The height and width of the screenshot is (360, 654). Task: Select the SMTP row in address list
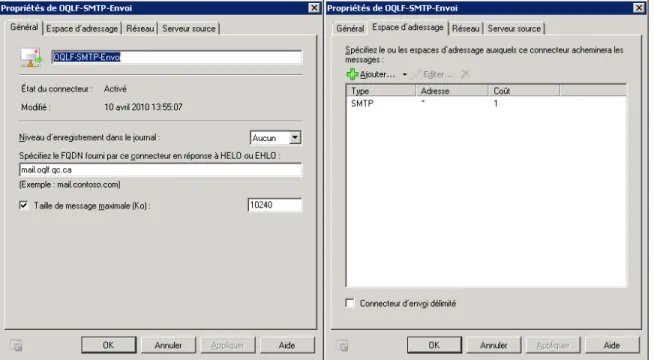click(x=486, y=103)
